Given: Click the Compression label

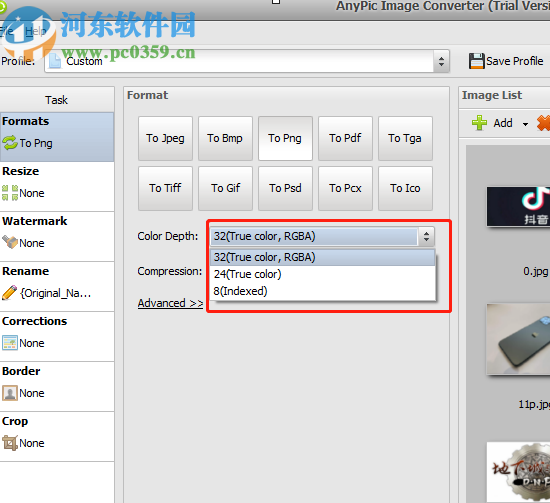Looking at the screenshot, I should click(x=170, y=271).
